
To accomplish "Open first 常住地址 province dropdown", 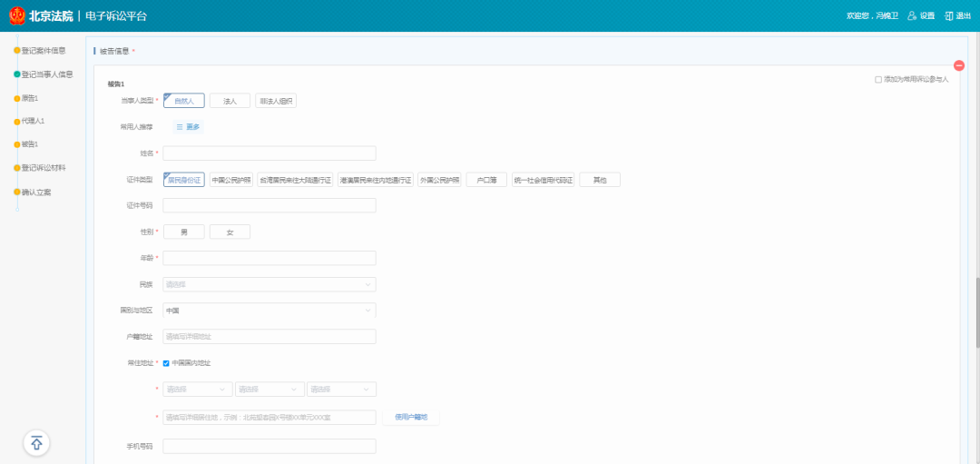I will coord(197,390).
